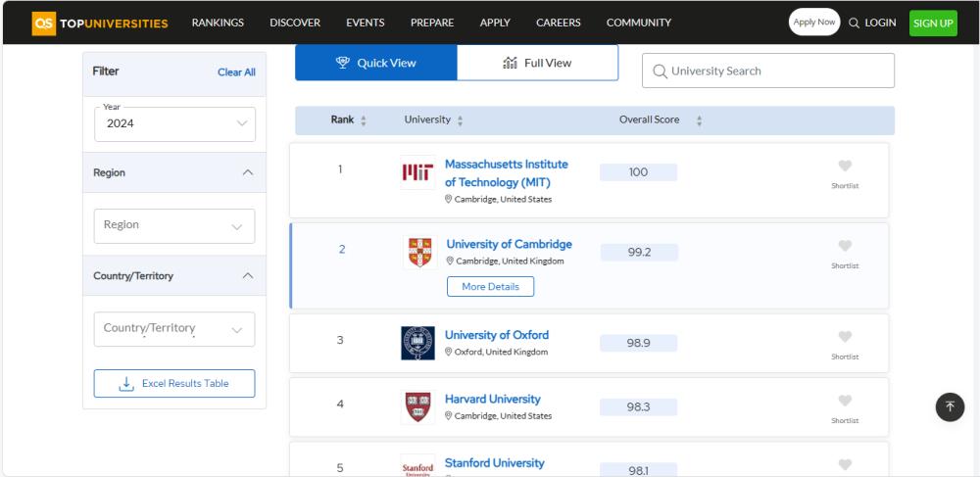
Task: Open the University of Oxford link
Action: 497,335
